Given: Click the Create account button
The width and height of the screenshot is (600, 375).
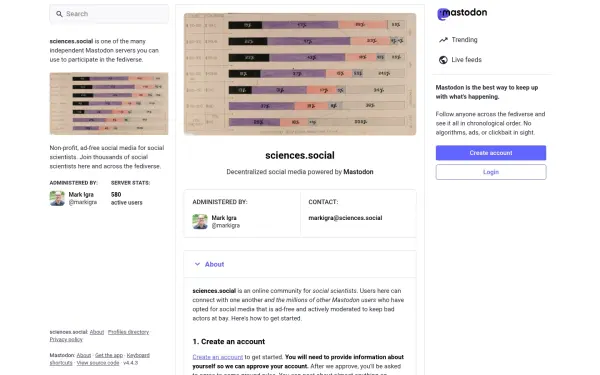Looking at the screenshot, I should click(491, 153).
